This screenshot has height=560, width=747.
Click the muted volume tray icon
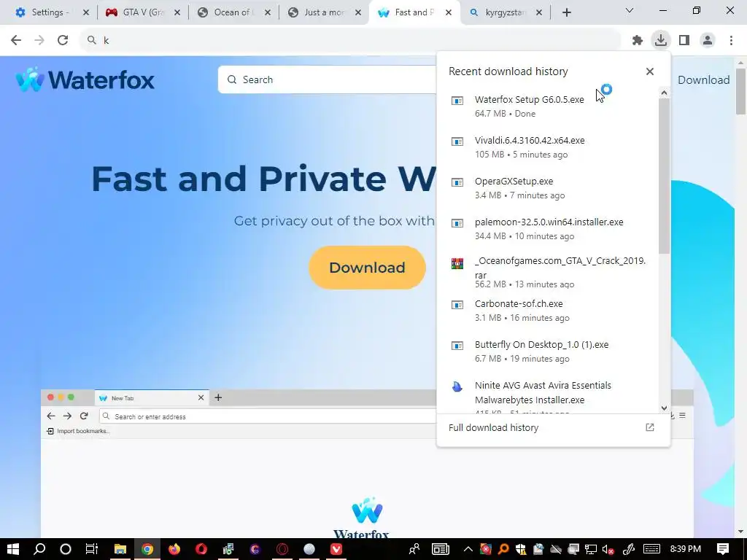pyautogui.click(x=608, y=549)
